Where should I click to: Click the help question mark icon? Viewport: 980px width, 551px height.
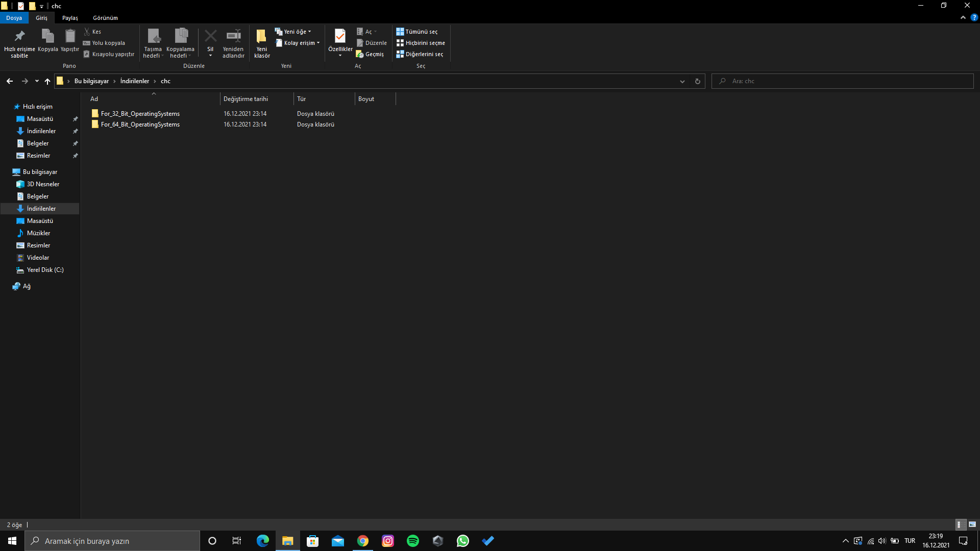coord(974,17)
